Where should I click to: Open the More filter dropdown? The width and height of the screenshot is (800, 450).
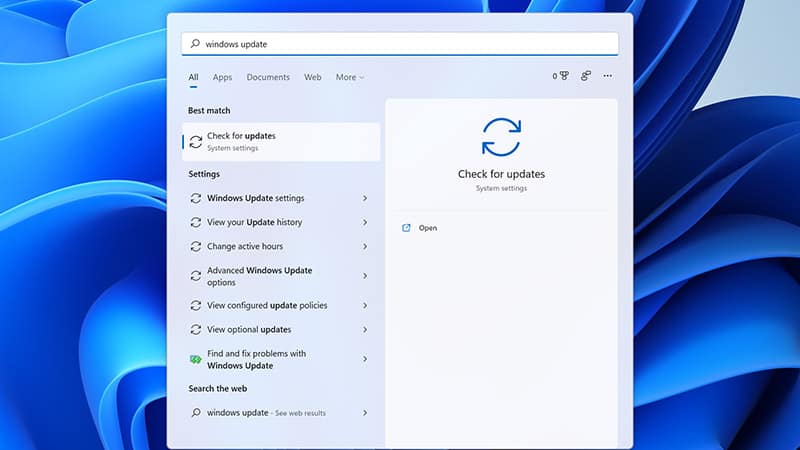pos(350,77)
